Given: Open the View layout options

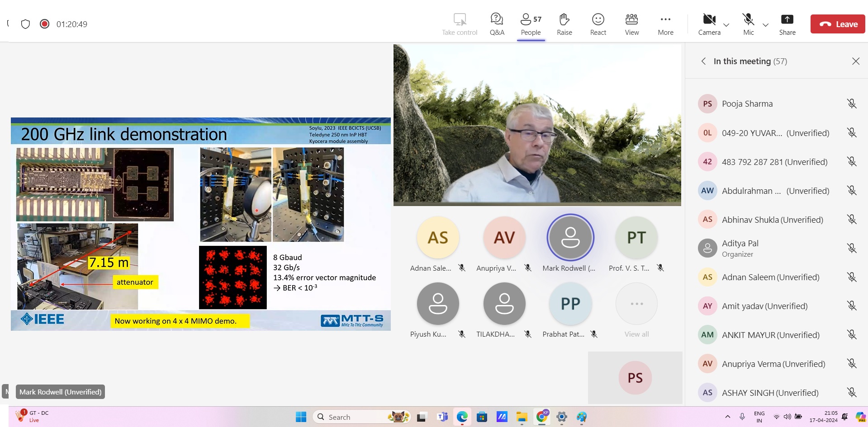Looking at the screenshot, I should pyautogui.click(x=631, y=24).
